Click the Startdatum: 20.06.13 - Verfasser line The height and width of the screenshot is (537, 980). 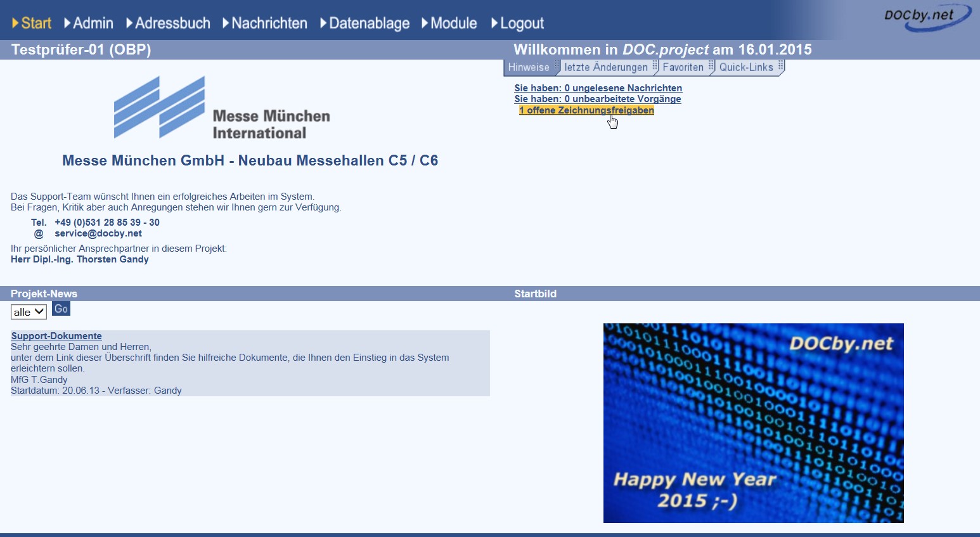click(x=96, y=391)
